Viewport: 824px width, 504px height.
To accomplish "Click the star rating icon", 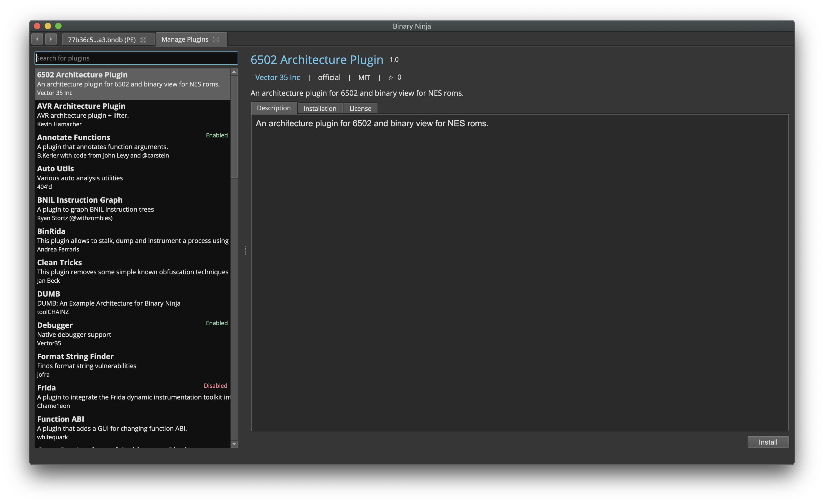I will tap(390, 77).
